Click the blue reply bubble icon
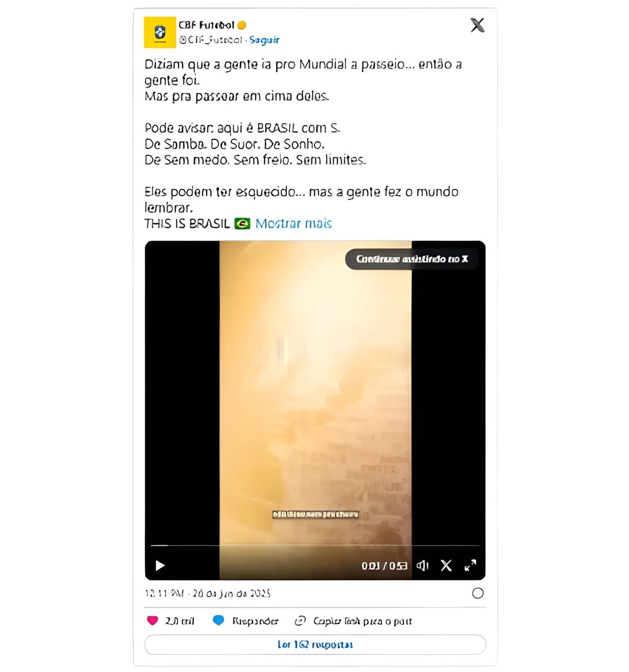Image resolution: width=629 pixels, height=672 pixels. click(x=219, y=621)
